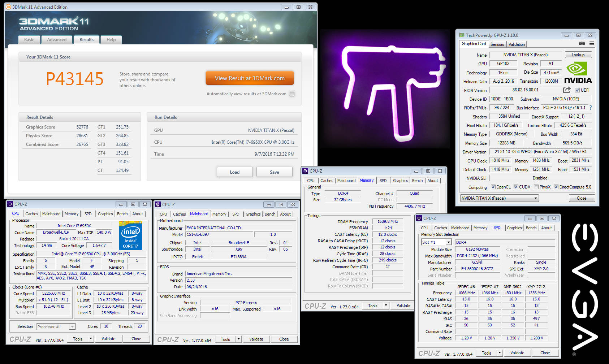Open Graphics tab in CPU-Z Mainboard window
Viewport: 609px width, 364px height.
pyautogui.click(x=253, y=214)
